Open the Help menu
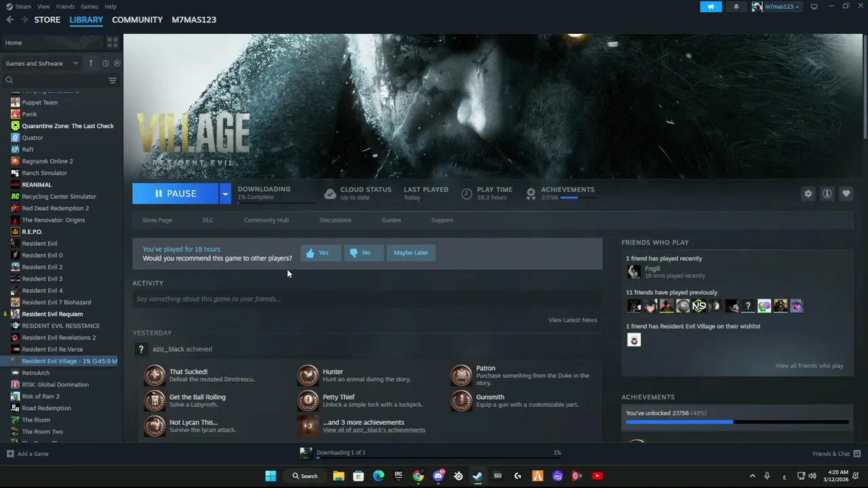Viewport: 868px width, 488px height. (111, 6)
